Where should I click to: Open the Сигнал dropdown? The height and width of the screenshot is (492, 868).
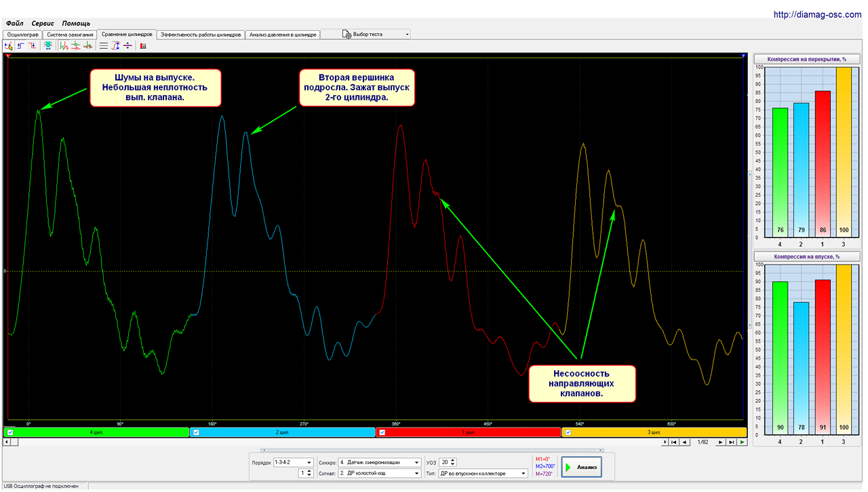[x=380, y=473]
